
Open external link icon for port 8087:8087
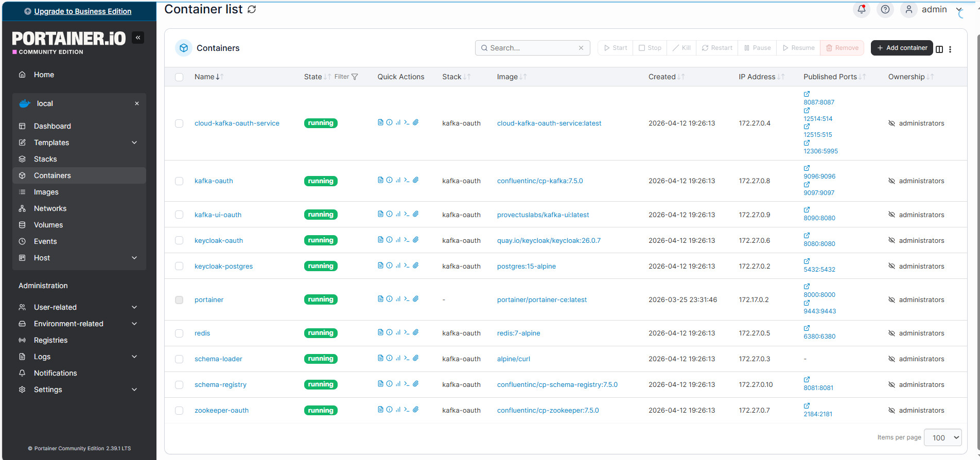tap(807, 94)
